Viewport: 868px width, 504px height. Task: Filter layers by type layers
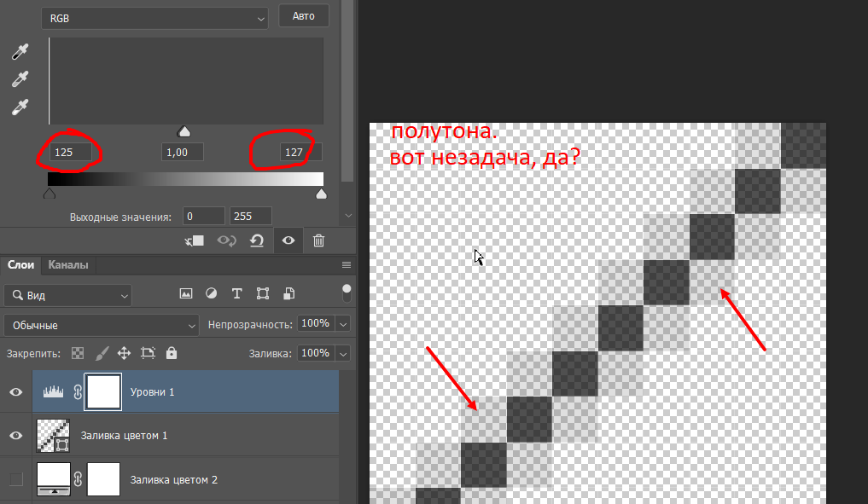pyautogui.click(x=237, y=293)
